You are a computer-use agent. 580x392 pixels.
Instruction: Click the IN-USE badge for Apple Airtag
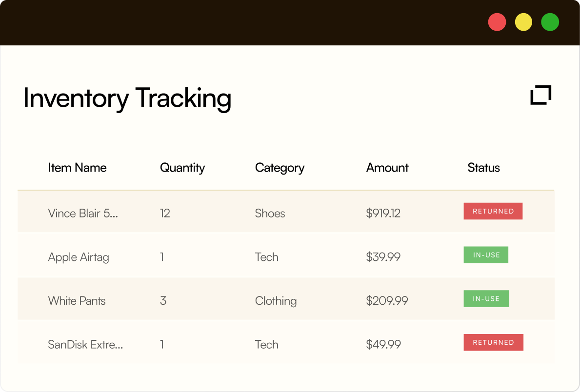(x=486, y=255)
